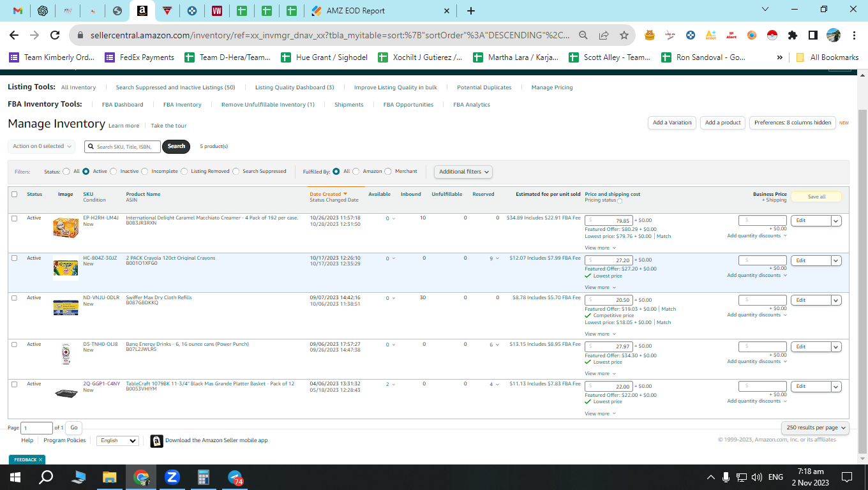The width and height of the screenshot is (868, 490).
Task: Filter by Merchant fulfillment
Action: 388,172
